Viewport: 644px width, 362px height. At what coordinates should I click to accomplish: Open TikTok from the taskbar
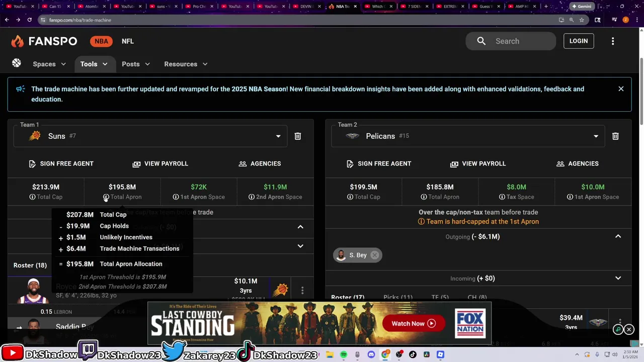click(x=413, y=354)
